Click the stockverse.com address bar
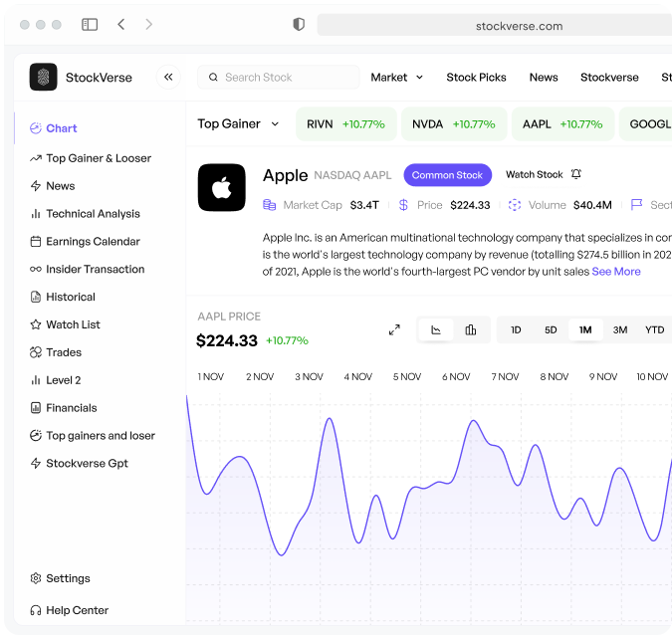 495,25
